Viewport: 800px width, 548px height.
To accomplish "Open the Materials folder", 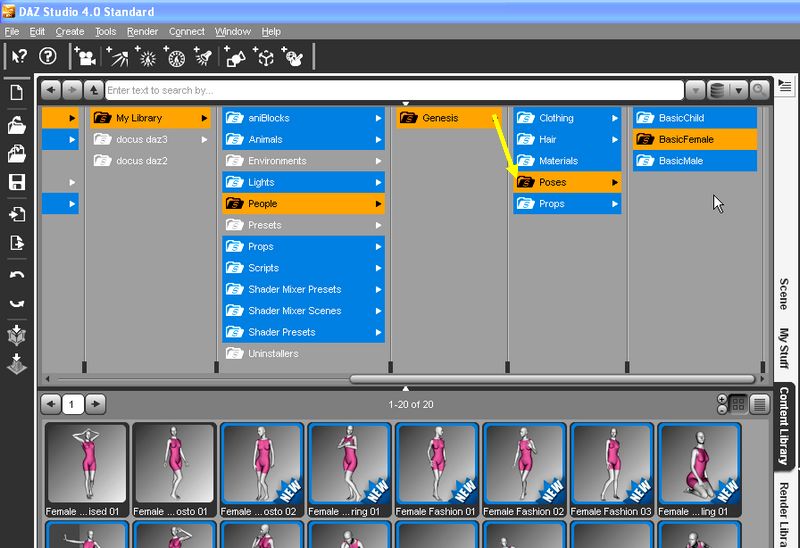I will [x=567, y=161].
